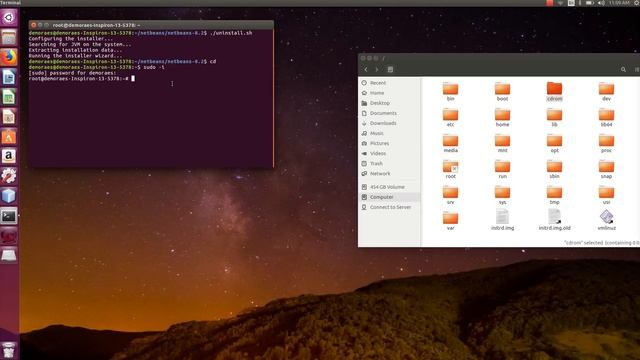Select Recent in the Files sidebar
This screenshot has height=360, width=640.
tap(389, 83)
